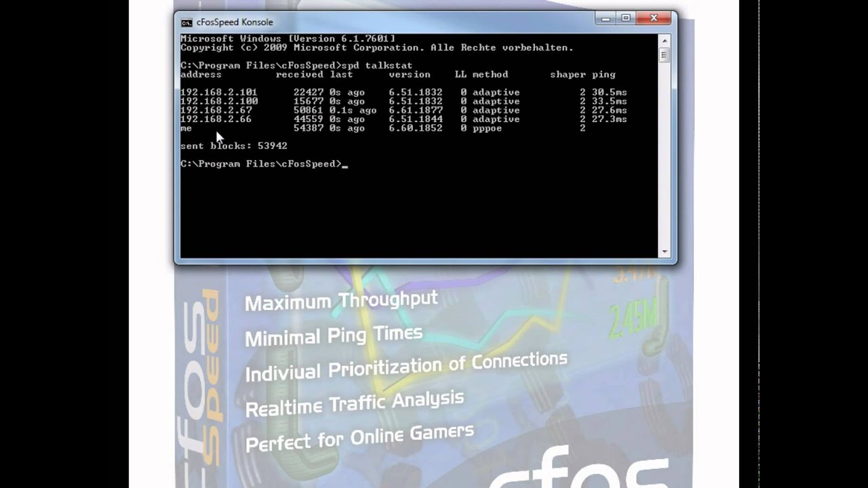Click received count 50861
This screenshot has height=488, width=868.
pos(309,110)
